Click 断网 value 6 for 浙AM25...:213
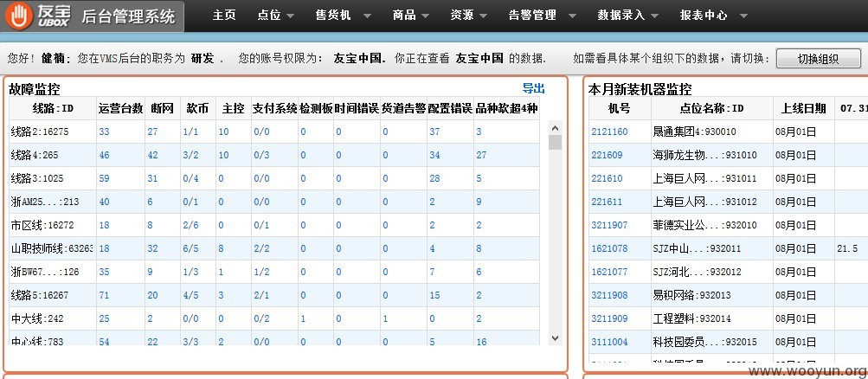This screenshot has width=868, height=379. [150, 202]
